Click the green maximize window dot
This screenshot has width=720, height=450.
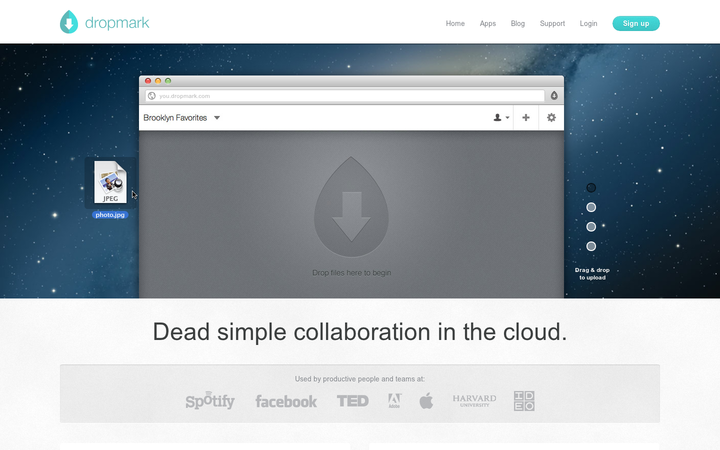click(x=168, y=81)
